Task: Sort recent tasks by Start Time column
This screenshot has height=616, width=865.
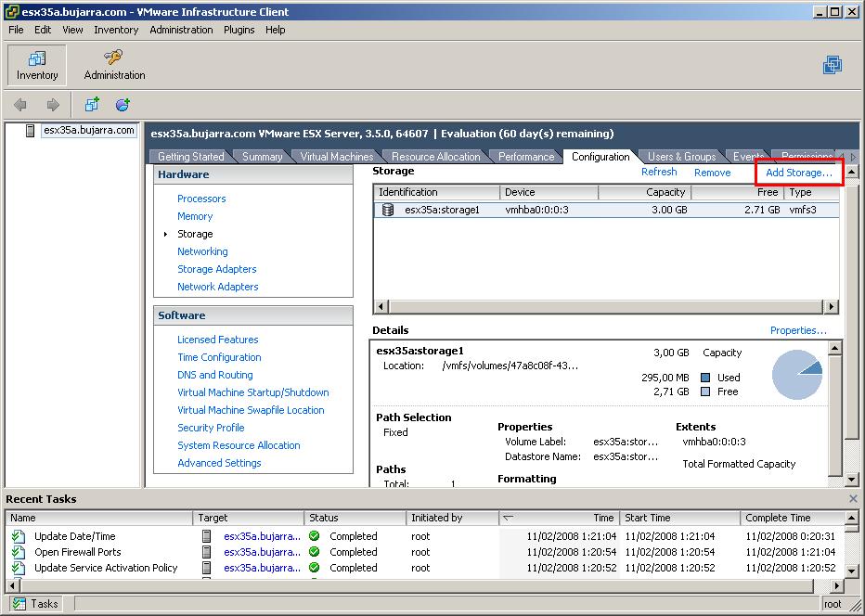Action: pyautogui.click(x=680, y=518)
